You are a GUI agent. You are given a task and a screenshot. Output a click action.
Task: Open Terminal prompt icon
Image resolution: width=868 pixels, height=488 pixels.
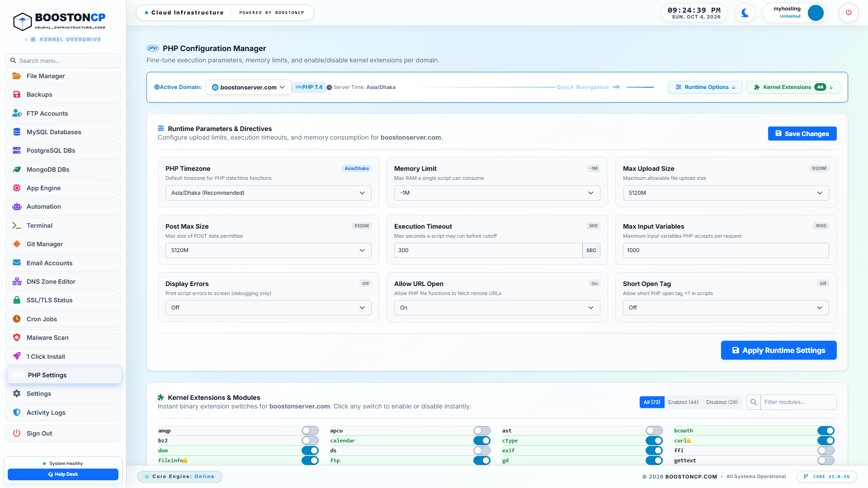click(17, 225)
